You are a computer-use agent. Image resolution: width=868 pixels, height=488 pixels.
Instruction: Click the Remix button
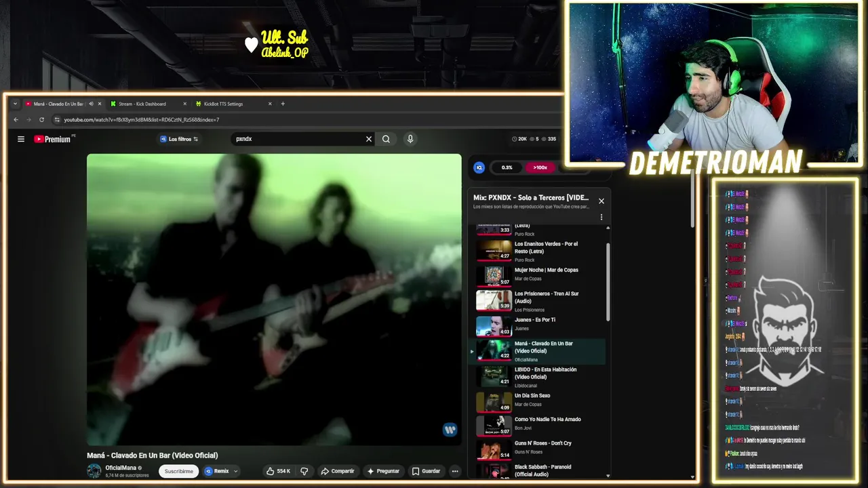[217, 471]
